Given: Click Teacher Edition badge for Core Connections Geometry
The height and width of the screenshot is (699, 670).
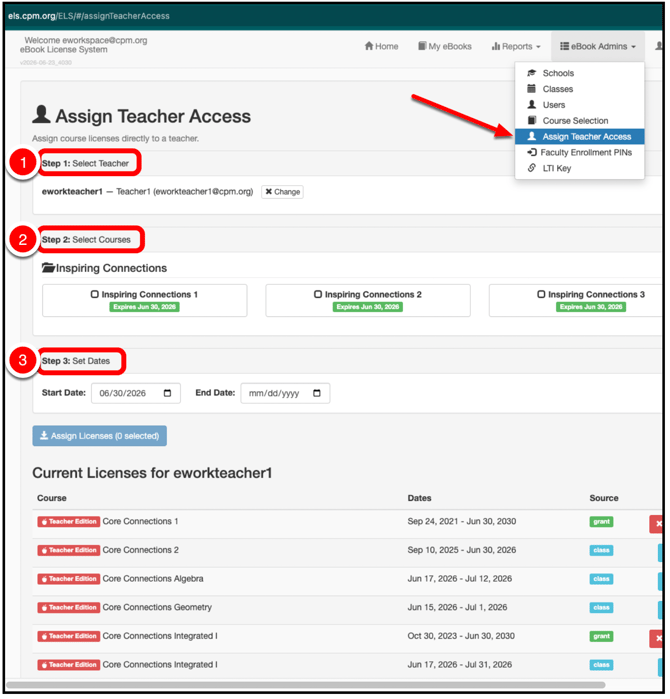Looking at the screenshot, I should [69, 610].
